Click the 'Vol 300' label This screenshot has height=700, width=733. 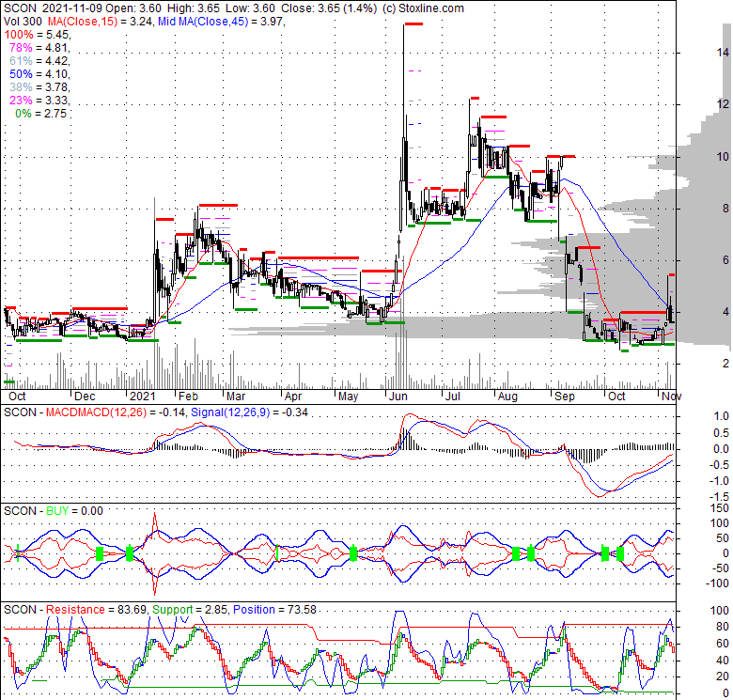pyautogui.click(x=23, y=22)
